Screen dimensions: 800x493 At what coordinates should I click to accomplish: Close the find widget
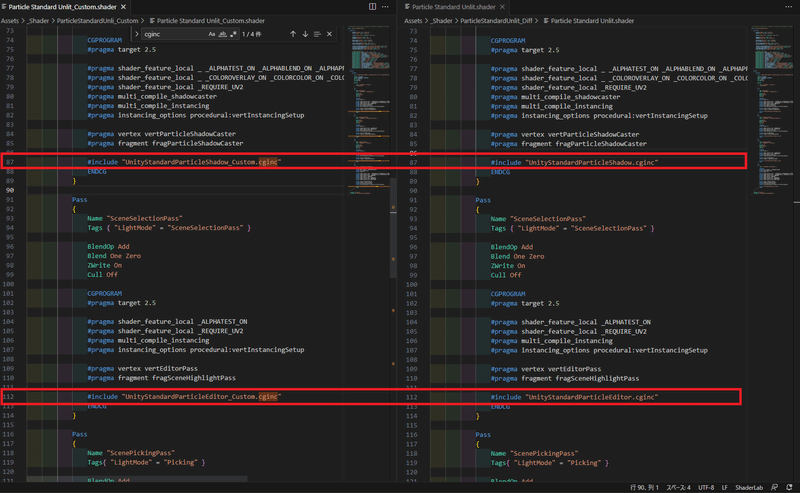click(329, 34)
